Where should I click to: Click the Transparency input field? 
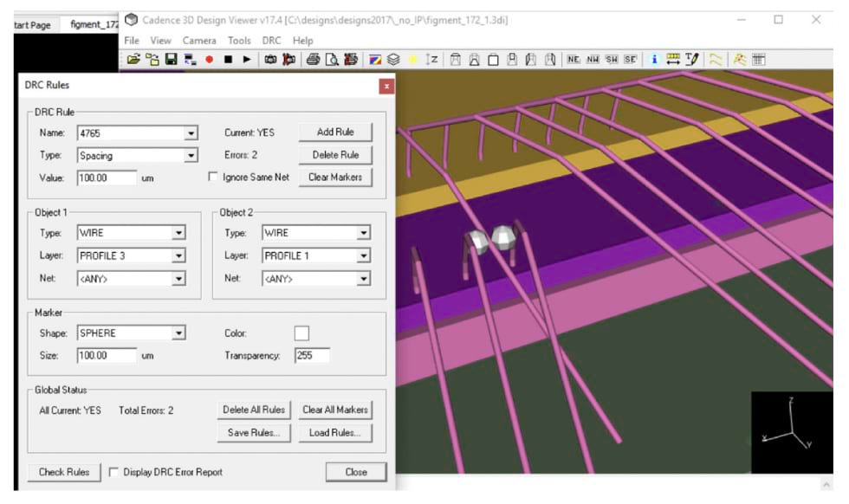311,356
